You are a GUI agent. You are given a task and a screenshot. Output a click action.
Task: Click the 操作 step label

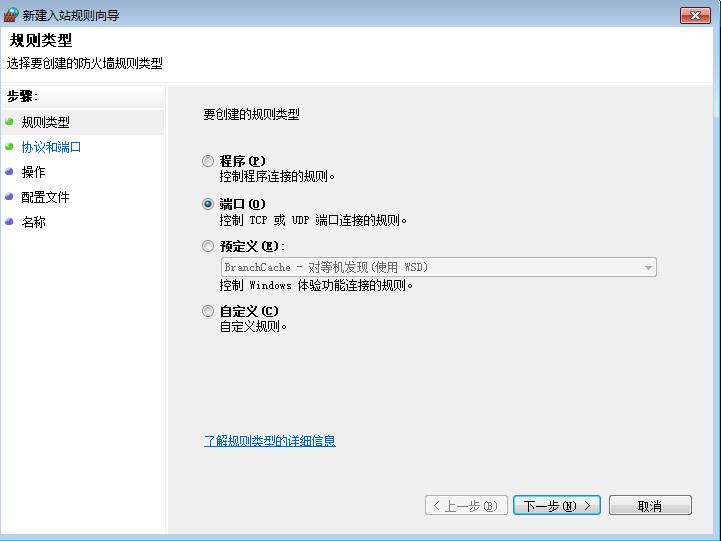34,172
